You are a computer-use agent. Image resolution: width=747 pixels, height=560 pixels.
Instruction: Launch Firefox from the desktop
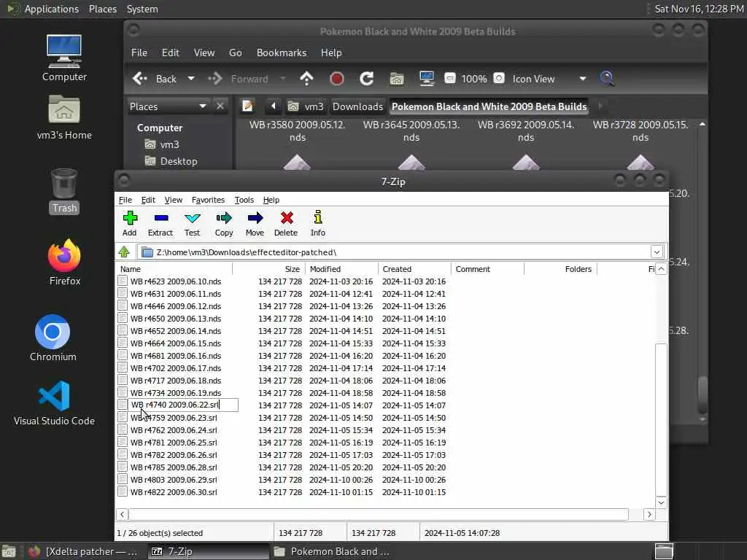point(64,262)
